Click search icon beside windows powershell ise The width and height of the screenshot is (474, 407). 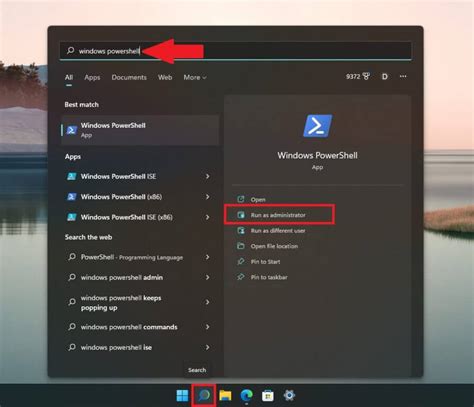pyautogui.click(x=72, y=347)
